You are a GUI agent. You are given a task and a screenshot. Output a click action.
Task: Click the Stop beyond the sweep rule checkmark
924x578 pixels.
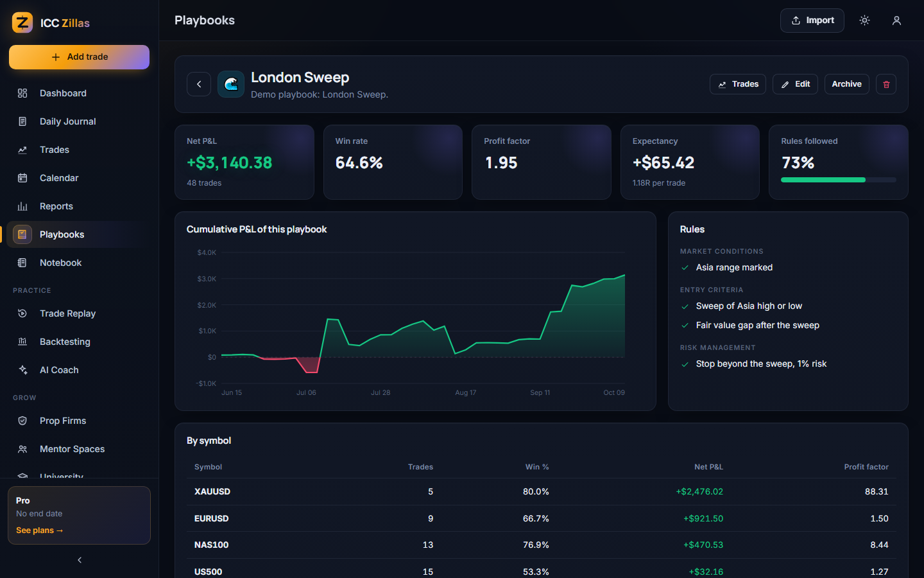point(685,364)
